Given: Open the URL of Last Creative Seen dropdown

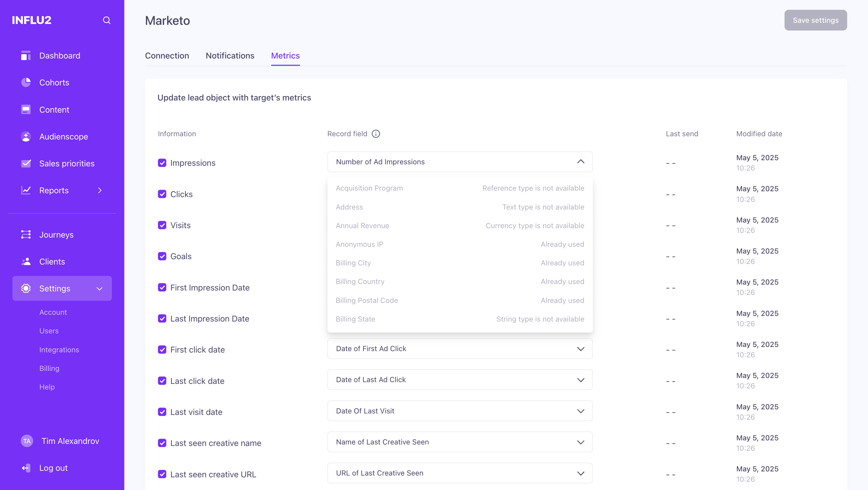Looking at the screenshot, I should (460, 473).
